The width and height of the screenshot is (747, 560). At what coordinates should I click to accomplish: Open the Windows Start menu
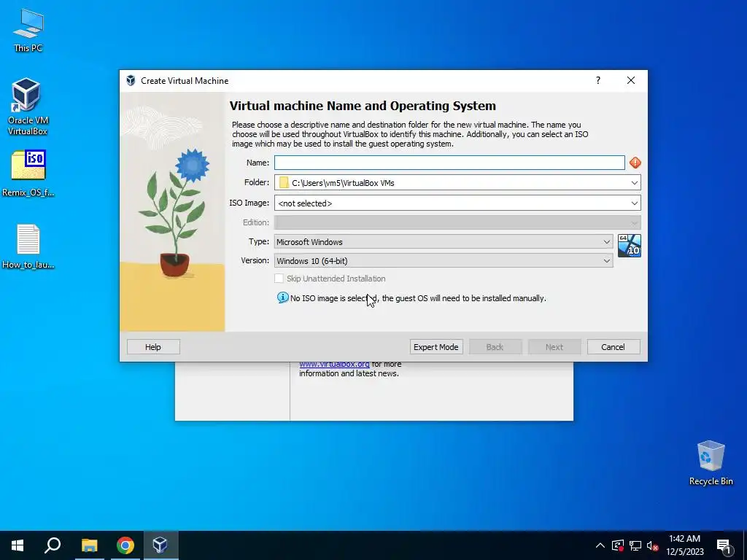[x=18, y=545]
